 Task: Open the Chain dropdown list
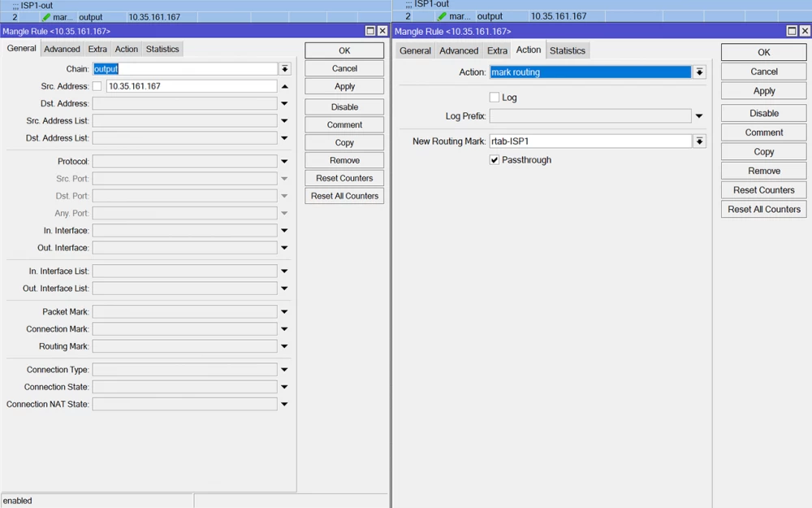(284, 69)
